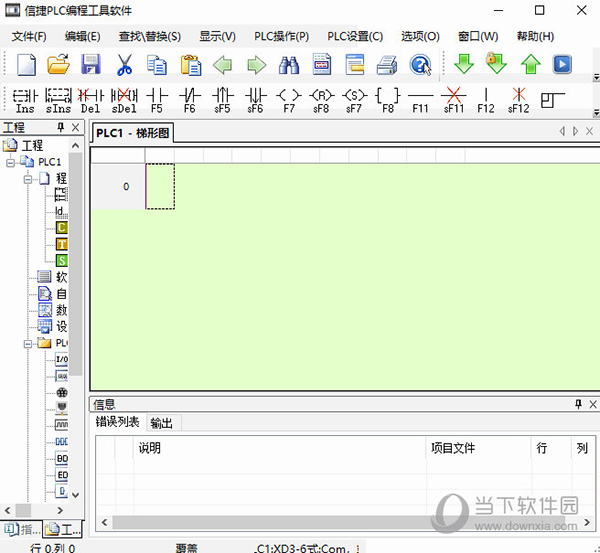Open help with question mark icon
Screen dimensions: 600x553
point(420,65)
